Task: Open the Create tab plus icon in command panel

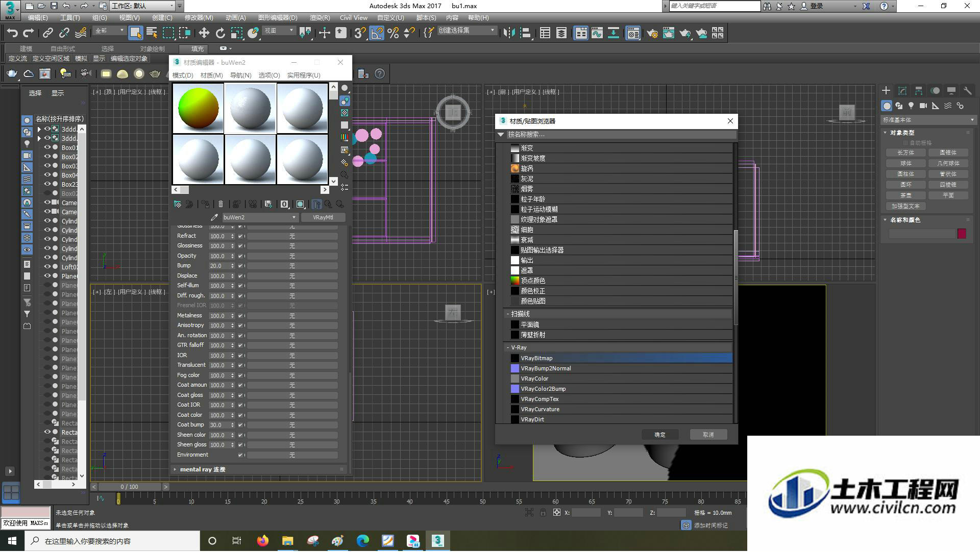Action: pyautogui.click(x=886, y=91)
